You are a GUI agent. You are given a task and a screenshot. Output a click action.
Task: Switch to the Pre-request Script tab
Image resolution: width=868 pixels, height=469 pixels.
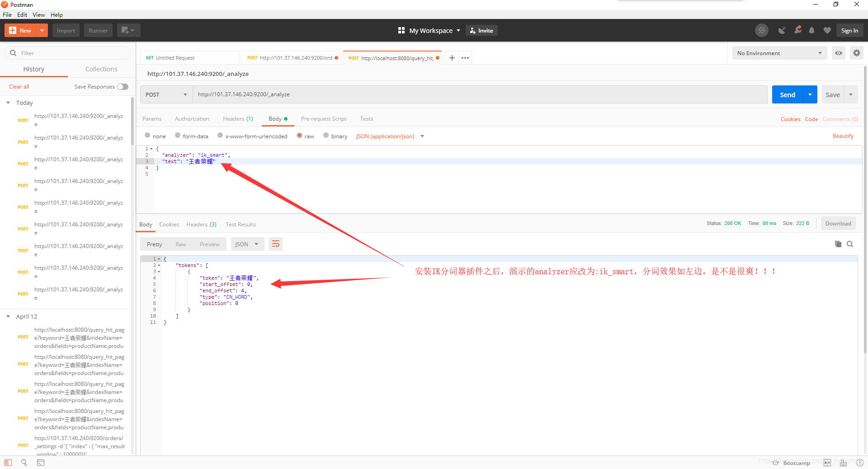coord(324,119)
